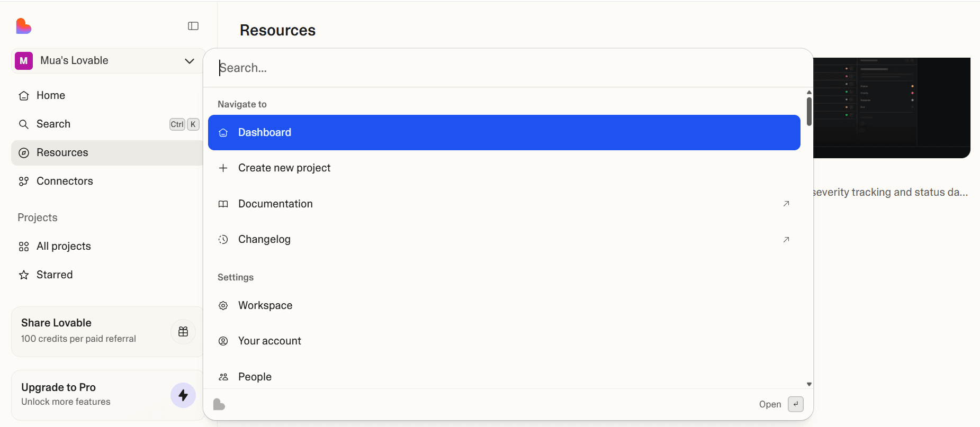Click the scrollbar down arrow

809,384
